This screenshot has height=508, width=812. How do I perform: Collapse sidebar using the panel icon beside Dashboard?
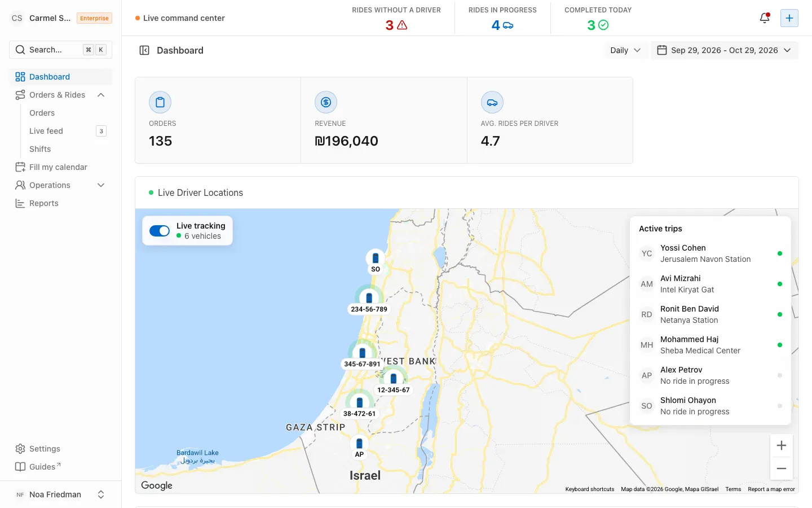point(144,50)
